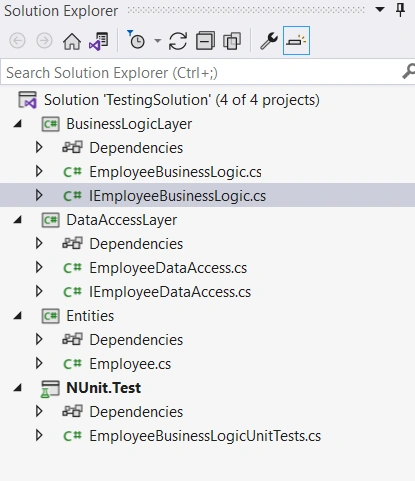Click Dependencies icon under BusinessLogicLayer
This screenshot has height=481, width=415.
[72, 147]
